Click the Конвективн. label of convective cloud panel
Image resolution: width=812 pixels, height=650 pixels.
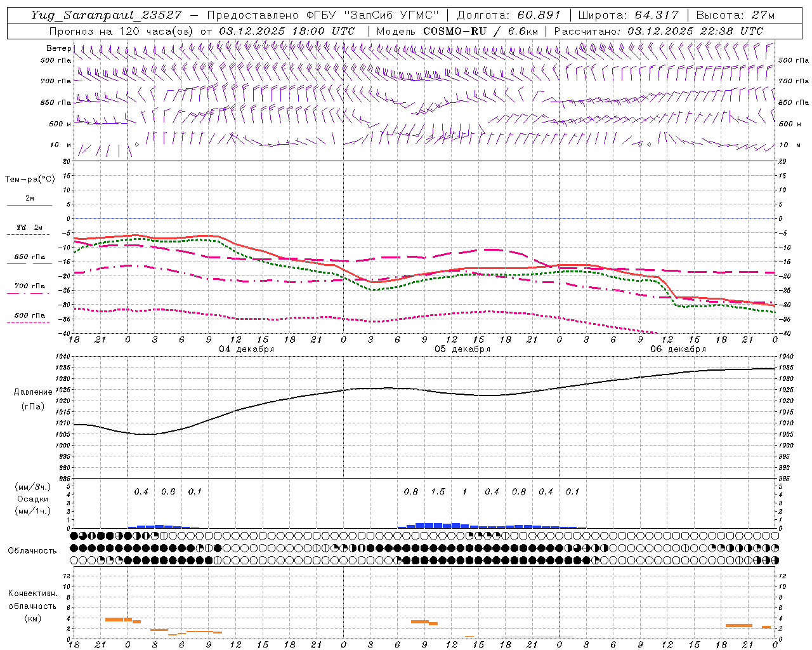32,594
